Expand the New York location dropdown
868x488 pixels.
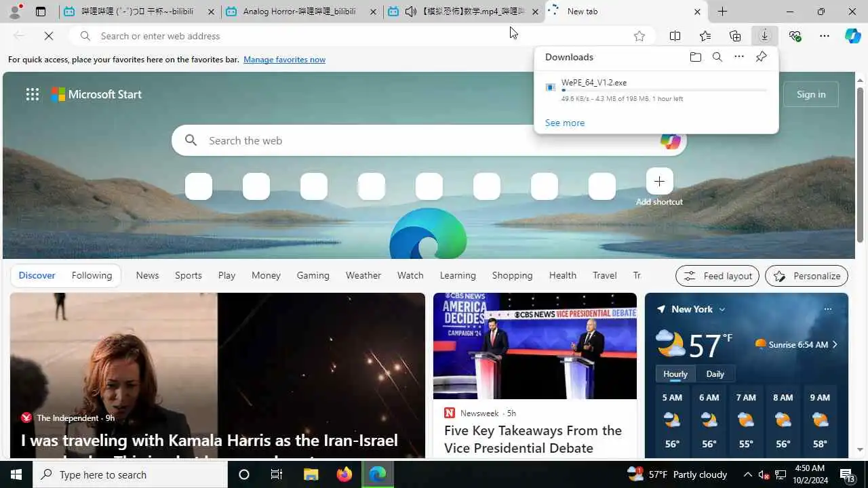tap(722, 309)
